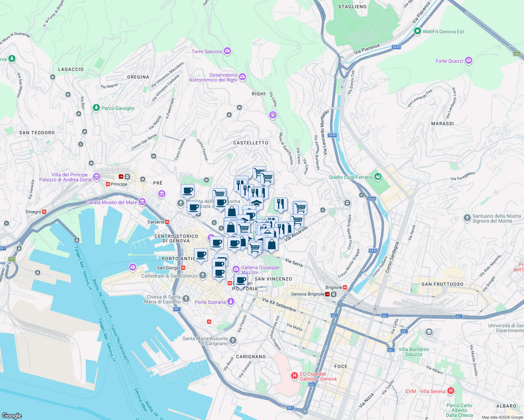Select the Parco Gavoglio tree icon
This screenshot has height=420, width=524.
96,108
